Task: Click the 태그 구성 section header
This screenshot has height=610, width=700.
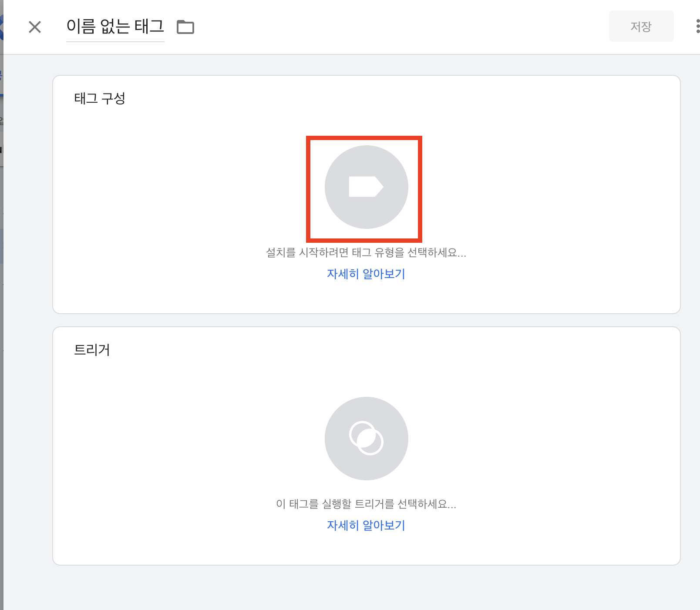Action: tap(99, 98)
